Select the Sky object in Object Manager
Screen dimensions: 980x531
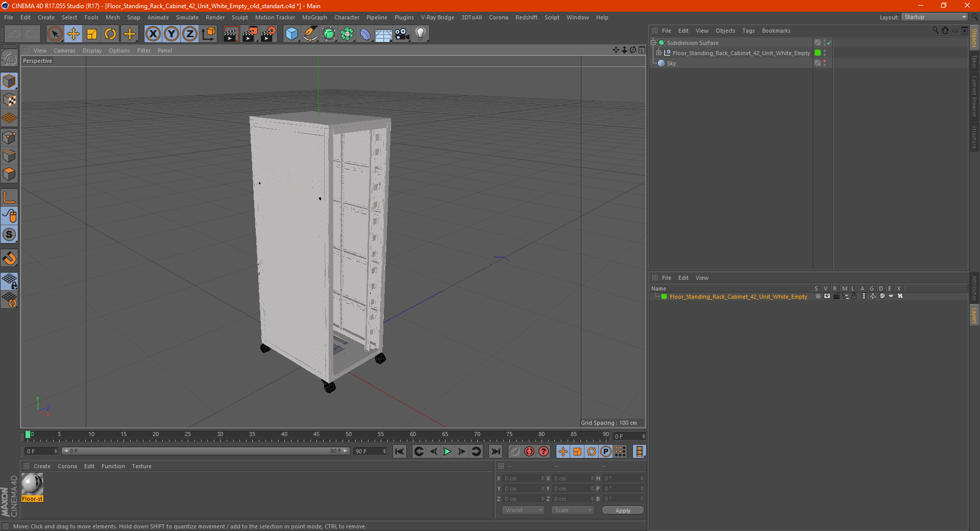point(671,63)
